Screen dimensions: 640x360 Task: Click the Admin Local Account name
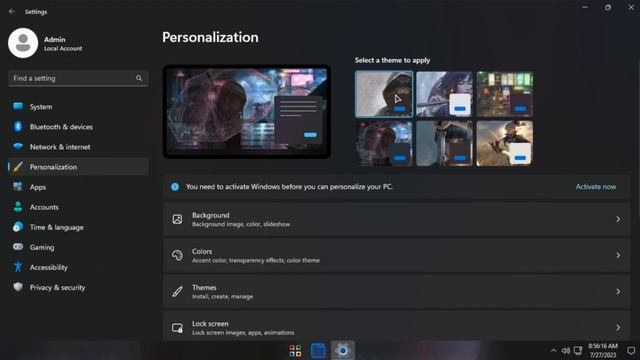(63, 43)
